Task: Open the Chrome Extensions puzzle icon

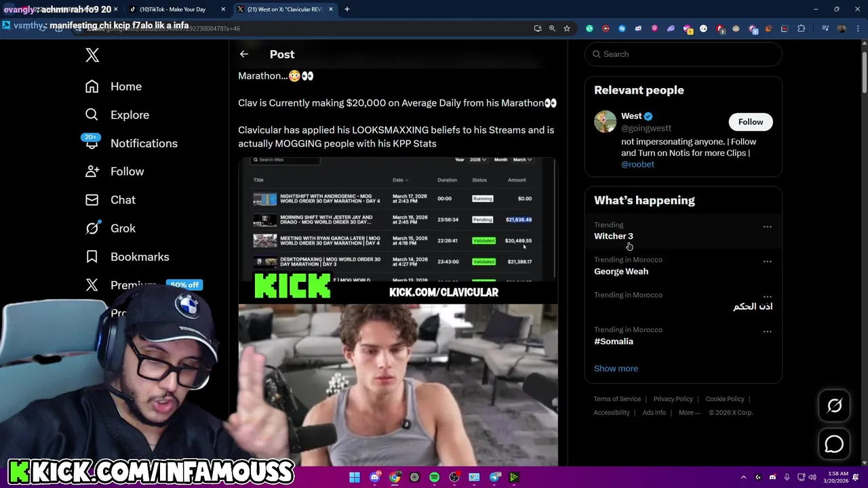Action: coord(802,28)
